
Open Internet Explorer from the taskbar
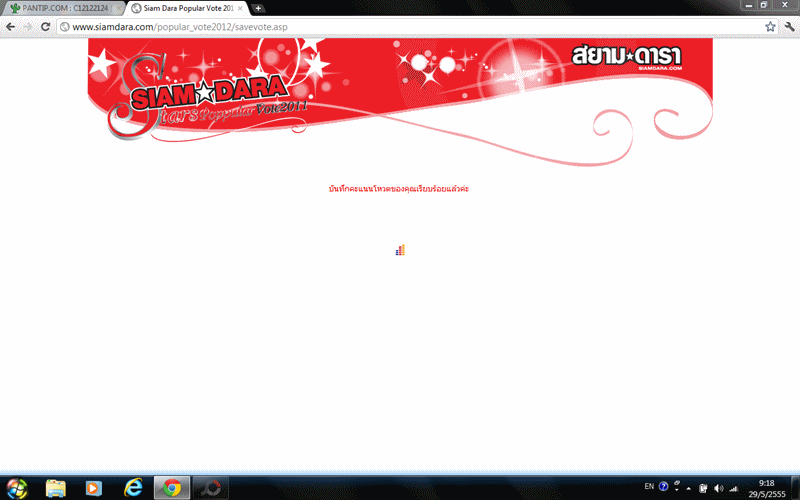(133, 488)
